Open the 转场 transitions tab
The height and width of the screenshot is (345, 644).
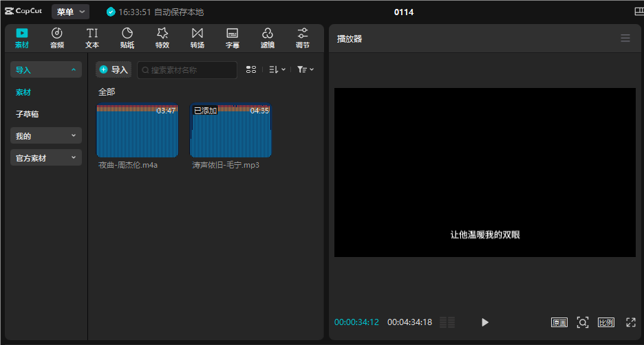coord(197,38)
